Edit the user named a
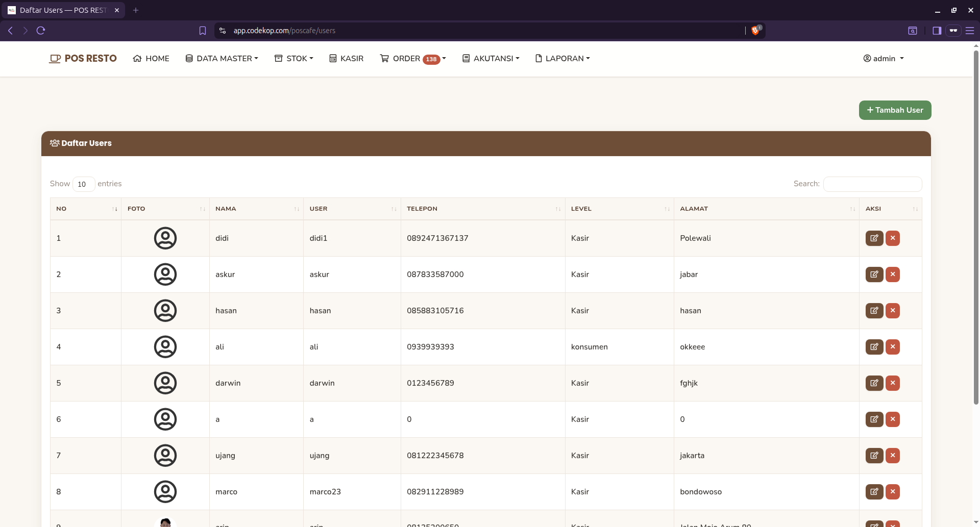 874,419
